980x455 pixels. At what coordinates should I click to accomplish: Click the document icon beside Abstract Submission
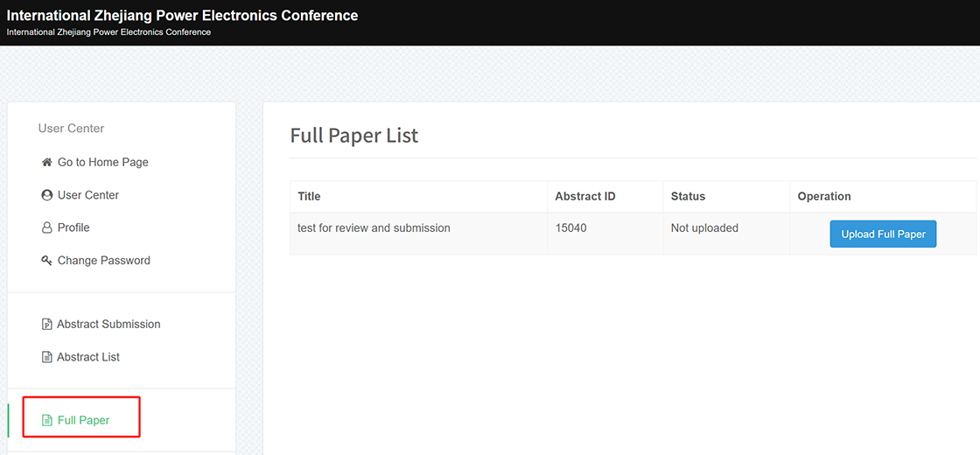click(46, 325)
